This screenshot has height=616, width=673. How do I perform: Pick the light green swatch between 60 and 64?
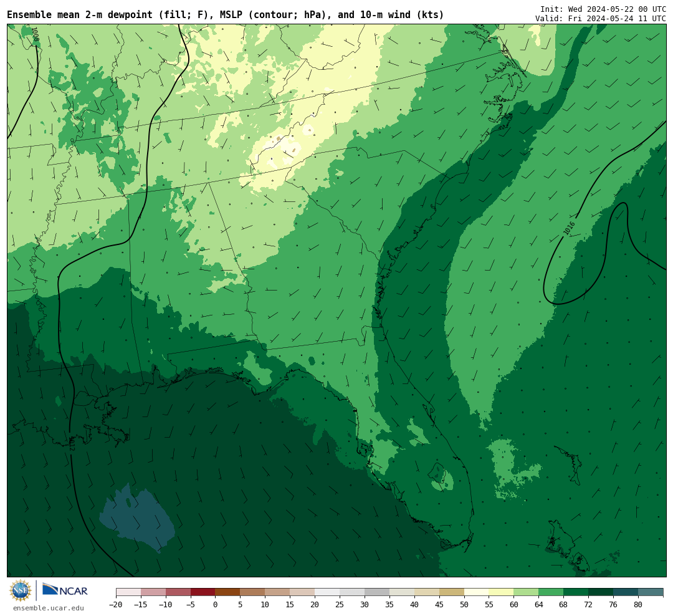526,592
